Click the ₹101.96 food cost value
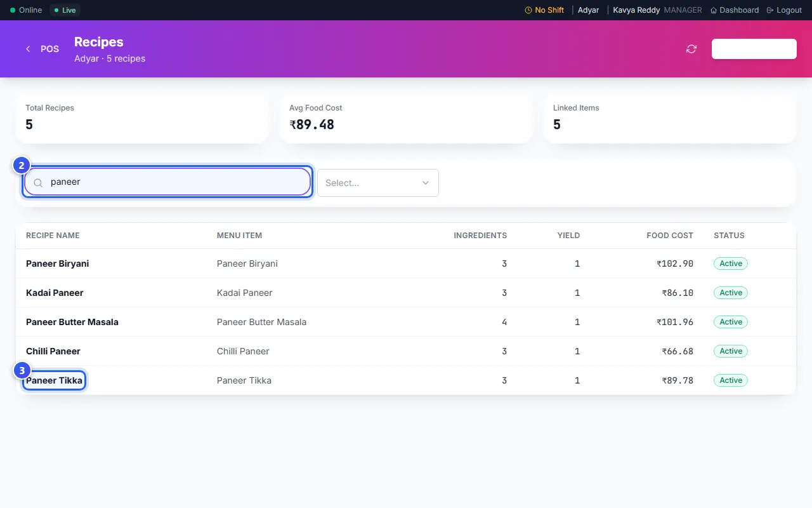812x508 pixels. click(x=675, y=322)
